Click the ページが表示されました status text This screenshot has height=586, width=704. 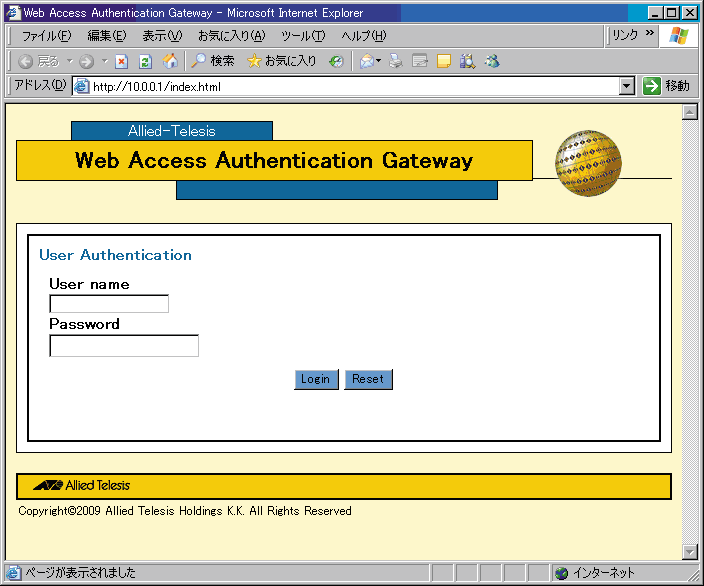pos(80,573)
